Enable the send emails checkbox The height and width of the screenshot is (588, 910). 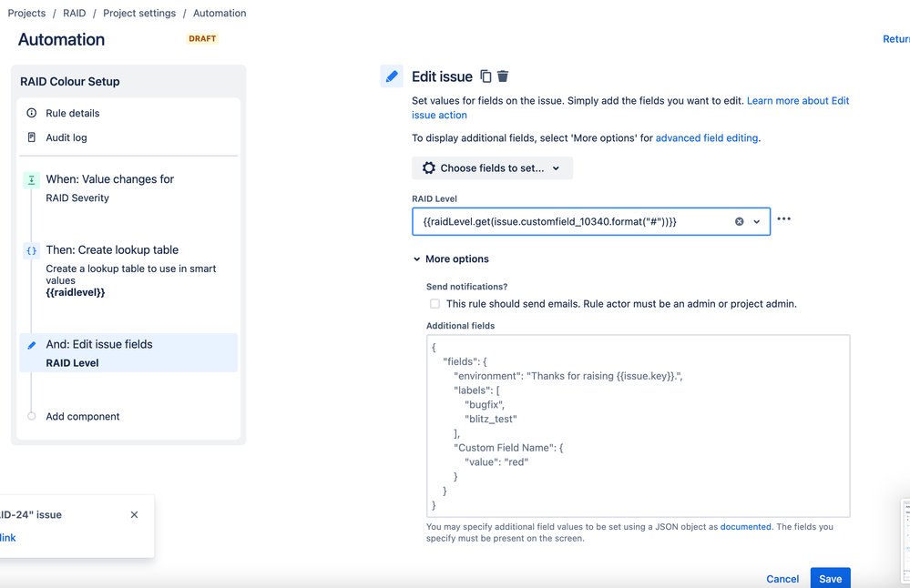click(435, 304)
